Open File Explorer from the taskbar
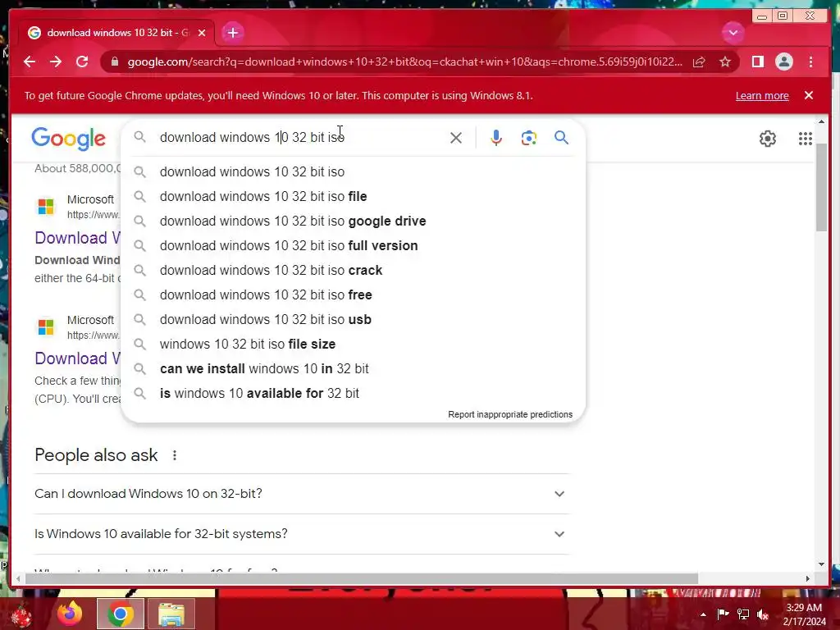The width and height of the screenshot is (840, 630). point(171,614)
